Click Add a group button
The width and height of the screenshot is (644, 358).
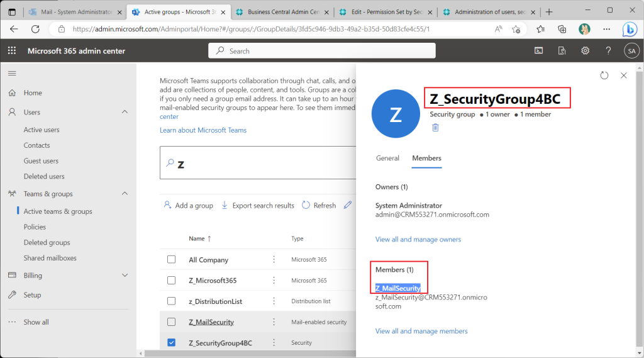pyautogui.click(x=189, y=205)
